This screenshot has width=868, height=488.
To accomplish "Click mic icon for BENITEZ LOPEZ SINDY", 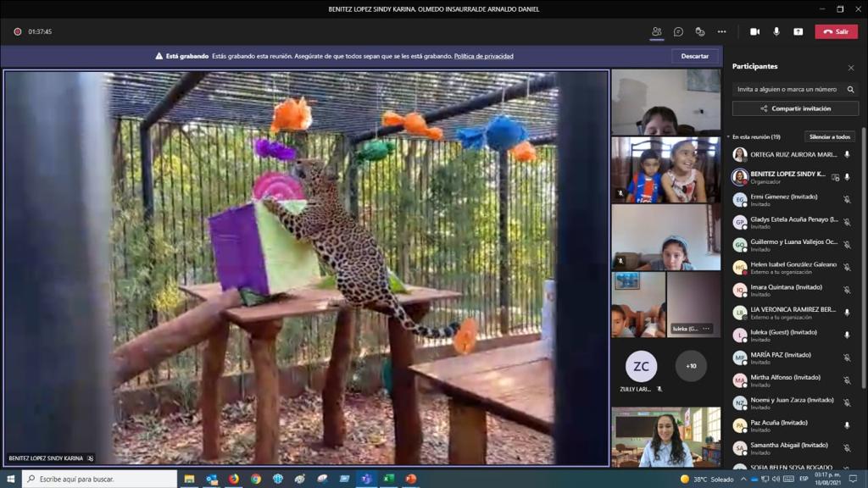I will tap(847, 177).
